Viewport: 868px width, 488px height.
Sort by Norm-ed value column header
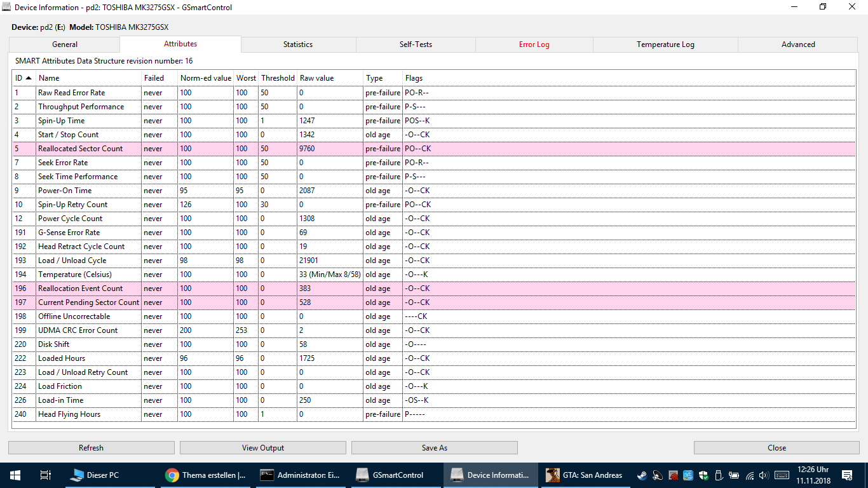(x=206, y=78)
